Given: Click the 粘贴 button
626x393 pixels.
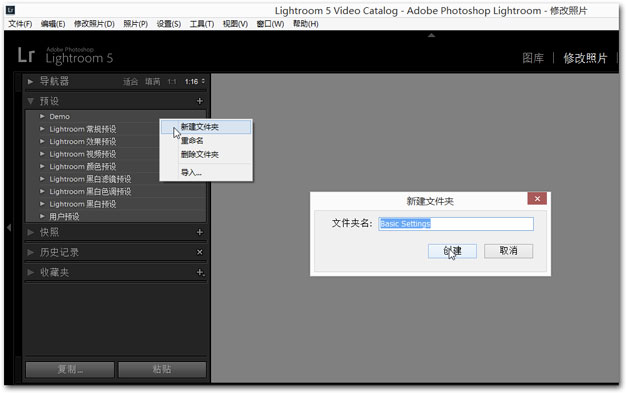Looking at the screenshot, I should pyautogui.click(x=162, y=369).
